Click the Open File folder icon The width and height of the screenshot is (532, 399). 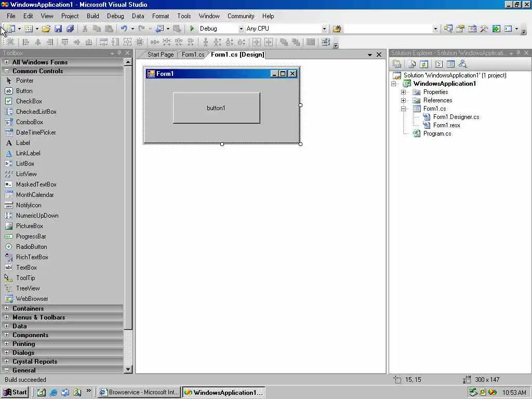[x=46, y=29]
